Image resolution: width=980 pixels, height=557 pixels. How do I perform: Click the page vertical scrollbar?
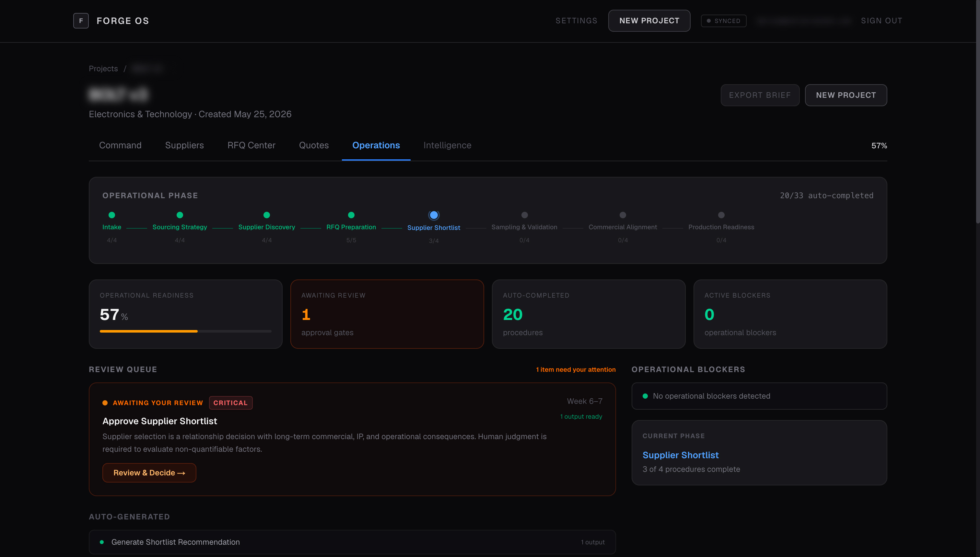point(978,111)
